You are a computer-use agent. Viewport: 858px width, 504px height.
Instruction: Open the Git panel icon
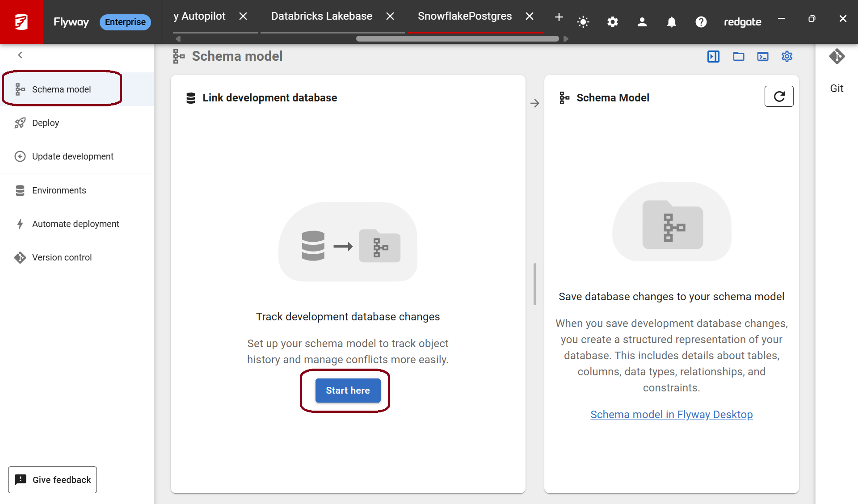(837, 57)
